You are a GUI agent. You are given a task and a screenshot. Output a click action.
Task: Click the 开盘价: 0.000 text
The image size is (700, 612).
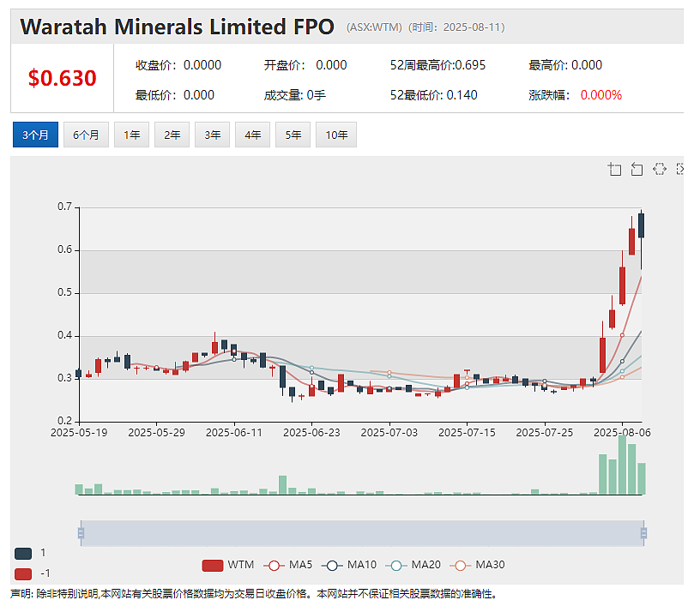305,65
